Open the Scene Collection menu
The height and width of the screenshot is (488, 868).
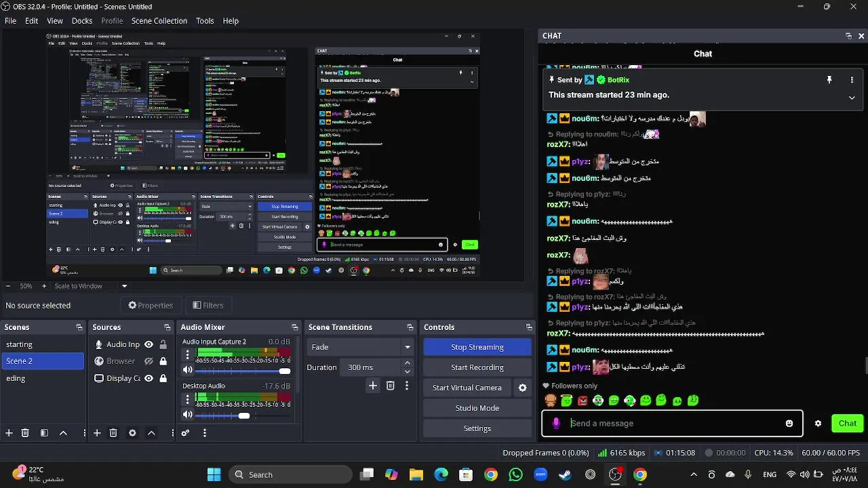[x=159, y=21]
